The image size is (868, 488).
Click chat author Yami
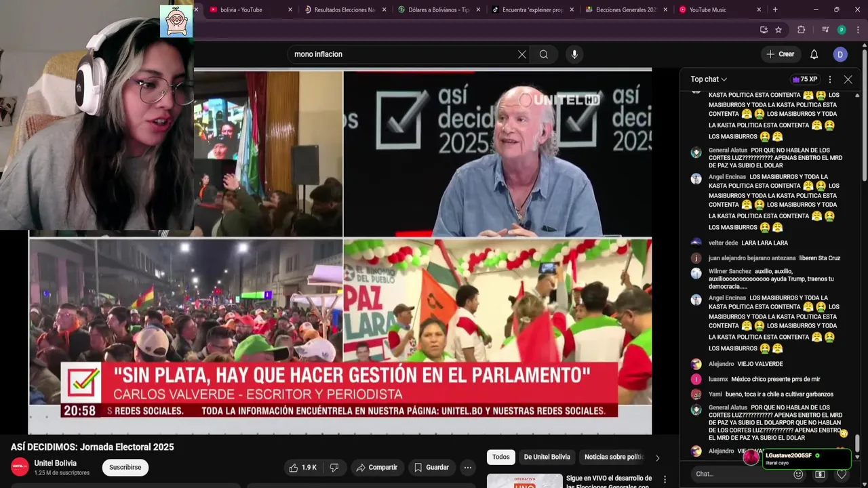[x=715, y=394]
